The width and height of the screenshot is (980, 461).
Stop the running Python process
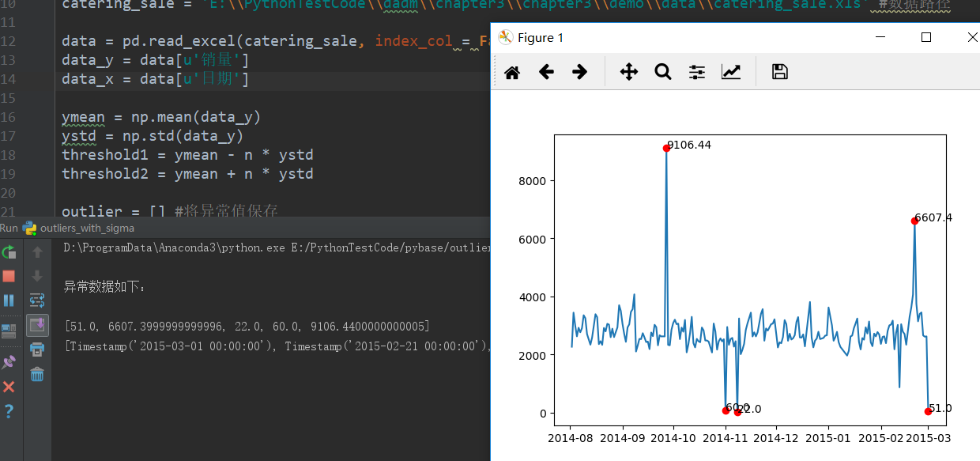(x=11, y=276)
